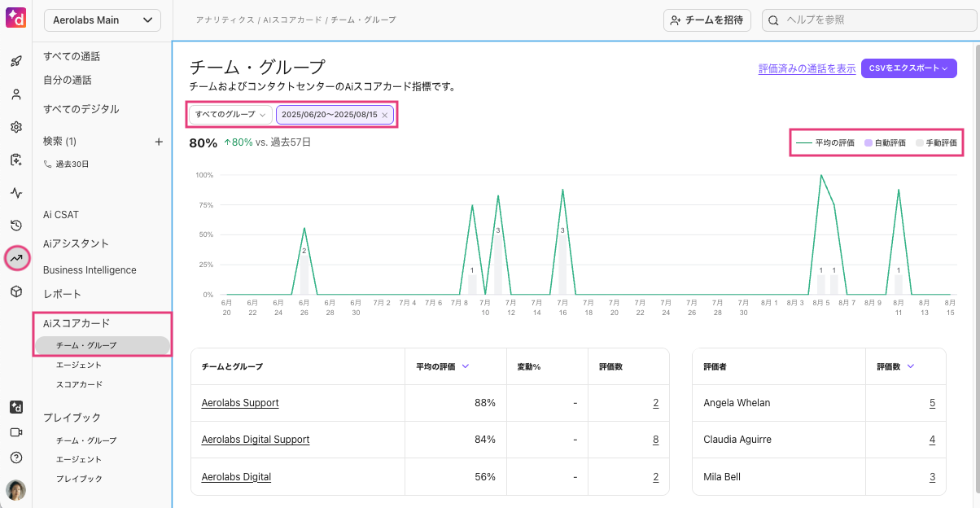Image resolution: width=980 pixels, height=508 pixels.
Task: Open Aiアシスタント section
Action: tap(76, 243)
